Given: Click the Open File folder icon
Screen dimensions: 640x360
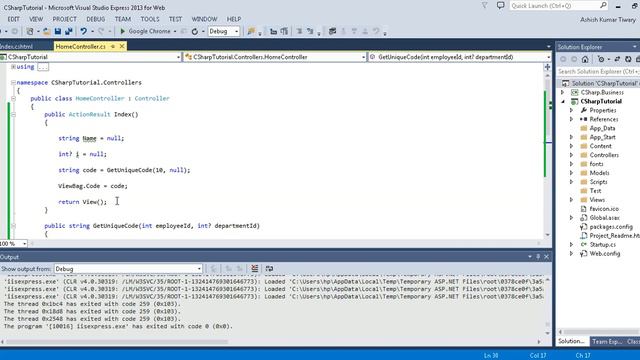Looking at the screenshot, I should (x=47, y=31).
